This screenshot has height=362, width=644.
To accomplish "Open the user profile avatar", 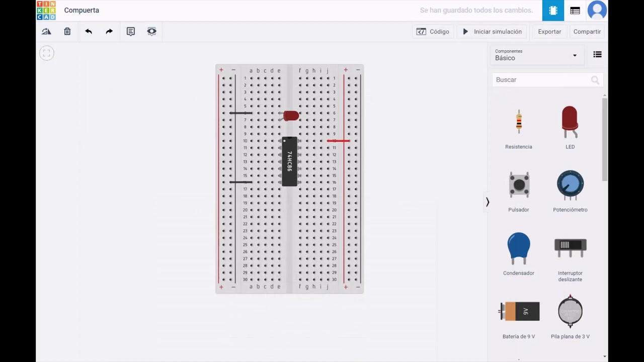I will [x=597, y=11].
